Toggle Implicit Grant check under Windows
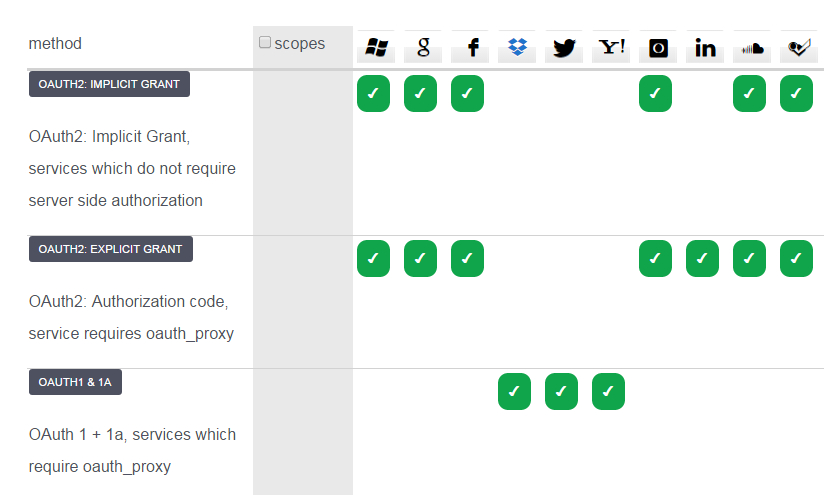The height and width of the screenshot is (495, 824). [373, 94]
